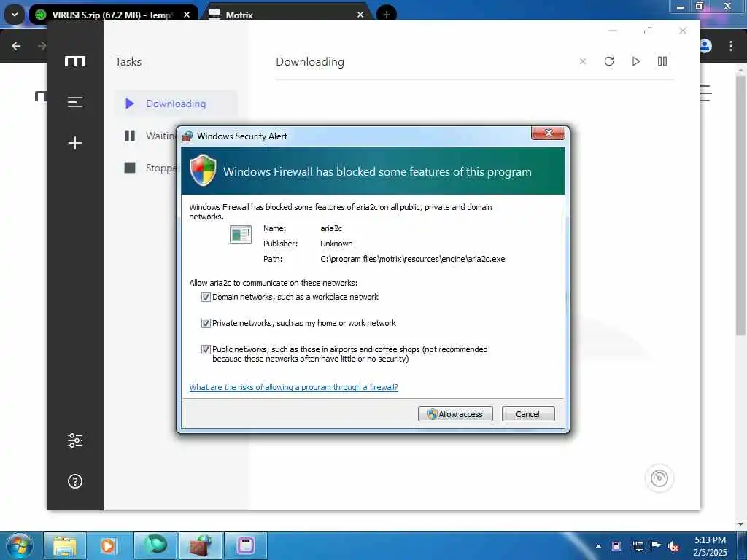Close the Motrix browser tab
This screenshot has height=560, width=747.
tap(360, 15)
